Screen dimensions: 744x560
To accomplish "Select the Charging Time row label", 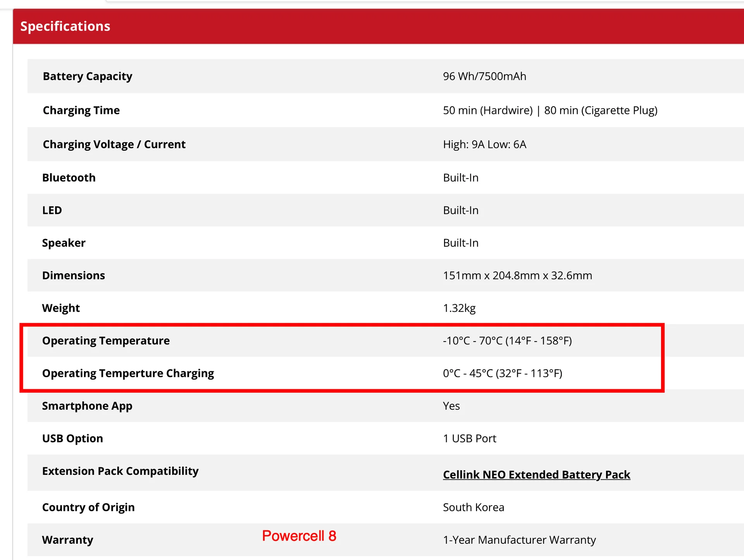I will (81, 110).
